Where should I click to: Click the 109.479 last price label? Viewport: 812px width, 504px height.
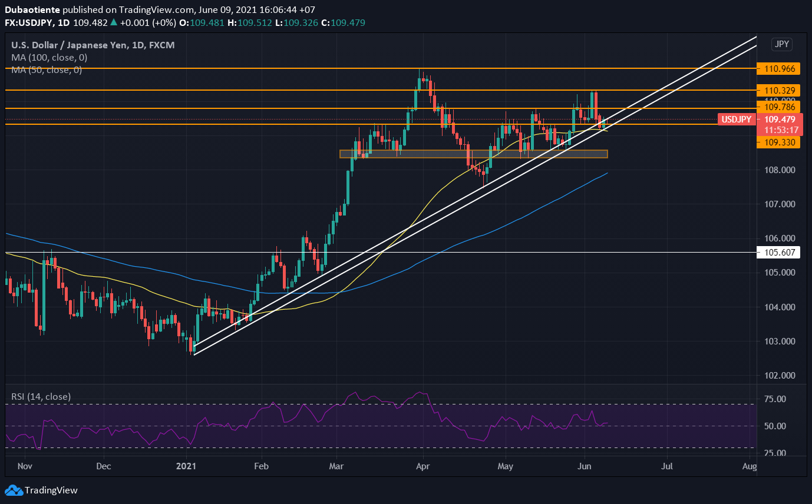[x=780, y=120]
